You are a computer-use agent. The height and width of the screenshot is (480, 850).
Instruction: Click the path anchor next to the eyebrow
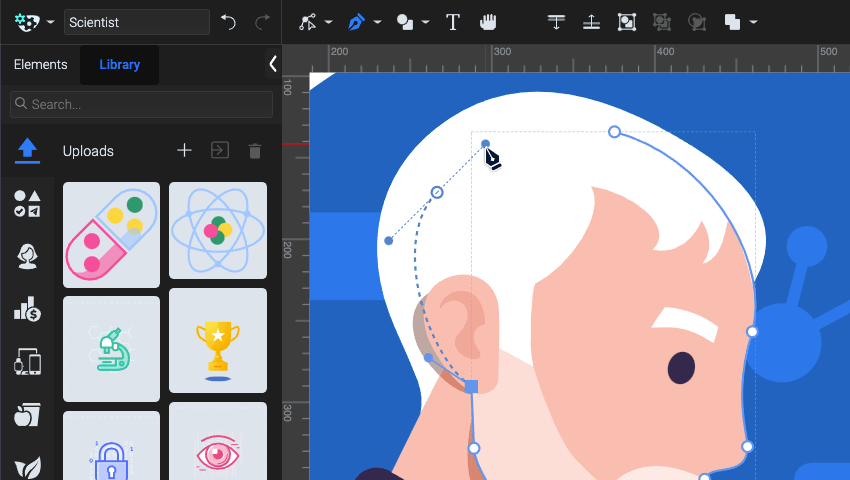click(752, 331)
